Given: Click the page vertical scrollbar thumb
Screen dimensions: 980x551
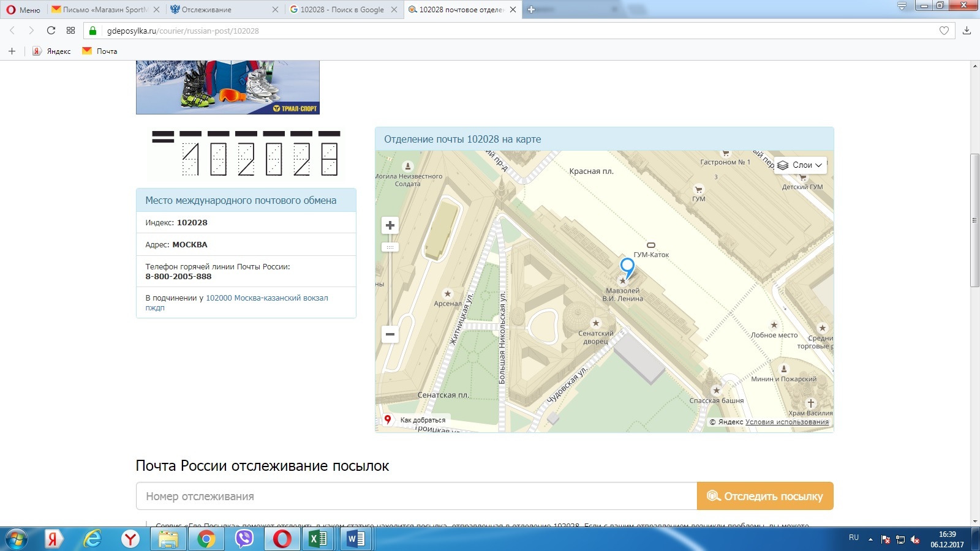Looking at the screenshot, I should click(x=974, y=221).
